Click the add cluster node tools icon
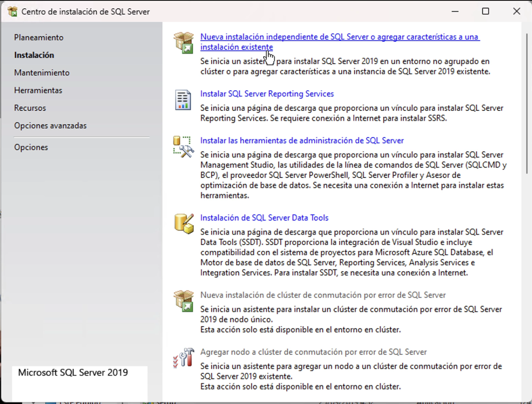This screenshot has height=404, width=532. [184, 358]
